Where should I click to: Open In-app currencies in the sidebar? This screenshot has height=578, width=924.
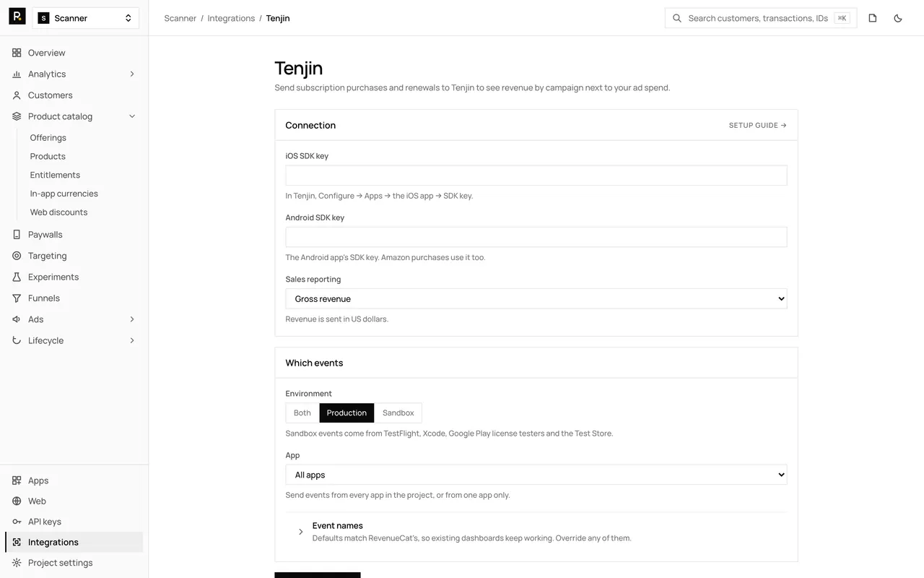point(64,194)
